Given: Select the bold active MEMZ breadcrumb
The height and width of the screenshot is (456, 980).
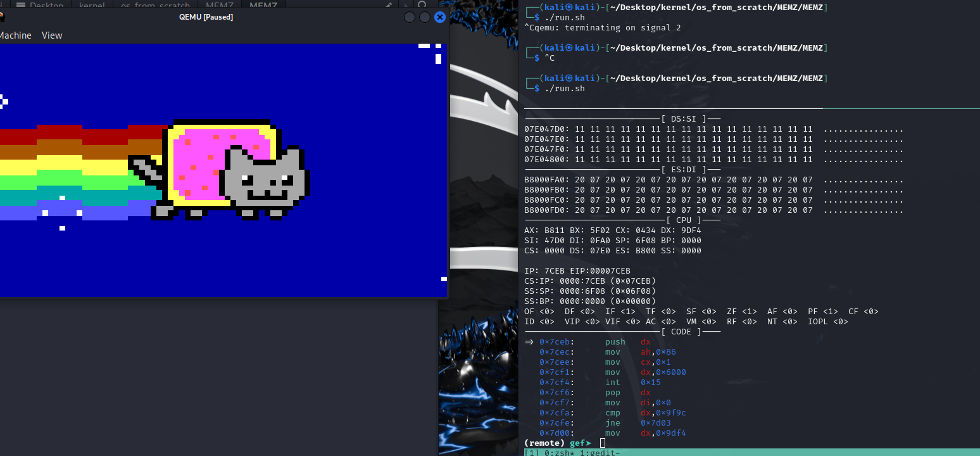Looking at the screenshot, I should 263,5.
